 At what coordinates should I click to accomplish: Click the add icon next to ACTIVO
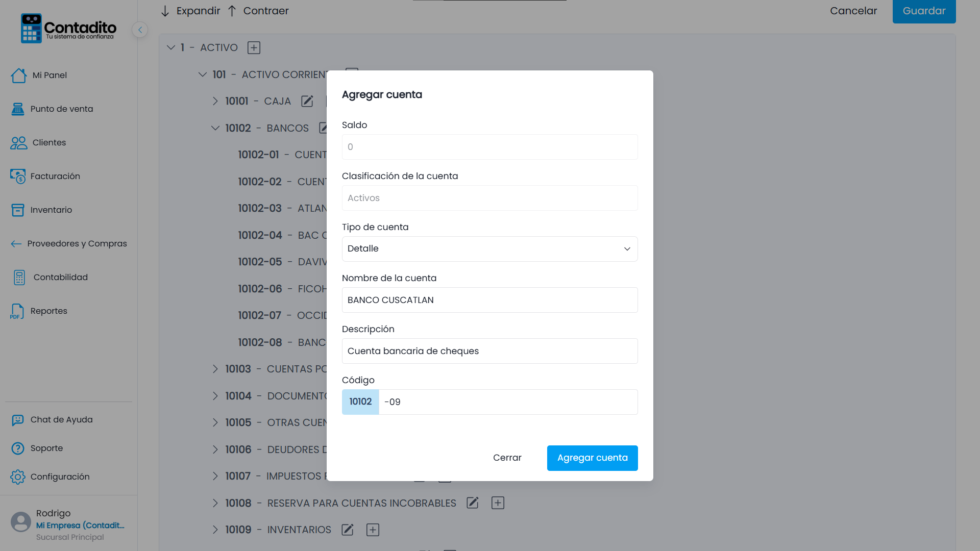254,47
